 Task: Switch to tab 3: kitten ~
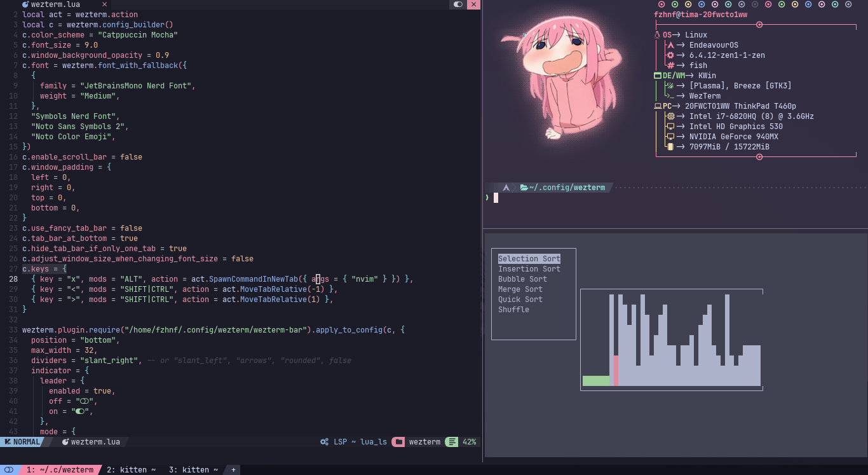[x=193, y=470]
